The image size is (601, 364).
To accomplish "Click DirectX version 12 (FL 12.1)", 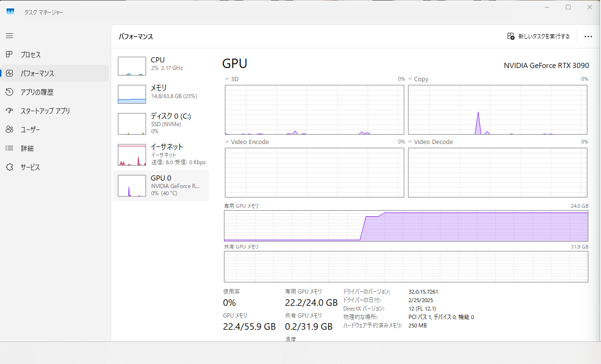I will point(422,309).
